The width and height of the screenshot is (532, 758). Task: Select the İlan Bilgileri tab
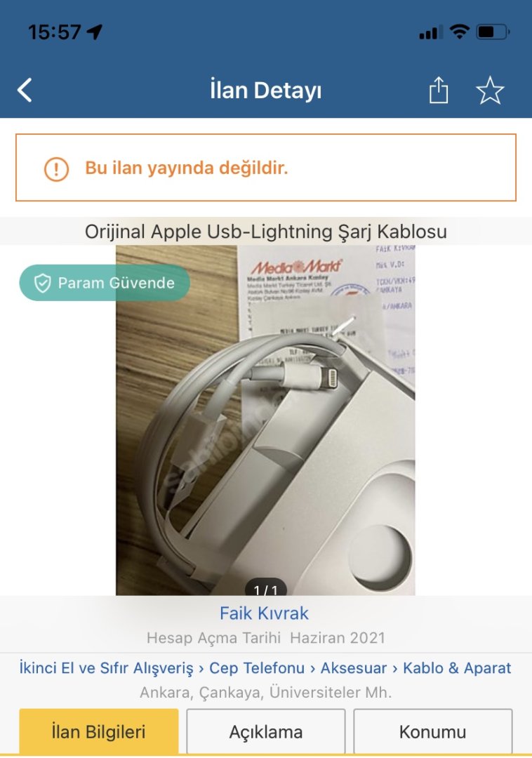(98, 731)
